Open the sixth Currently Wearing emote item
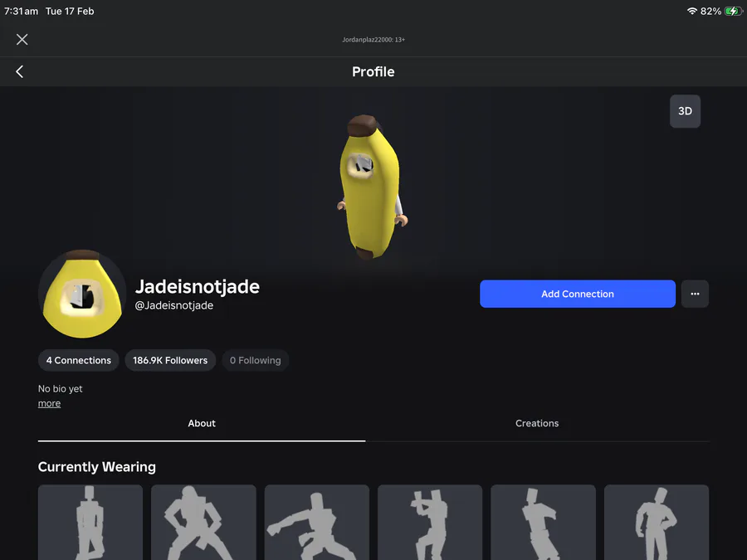747x560 pixels. tap(657, 523)
